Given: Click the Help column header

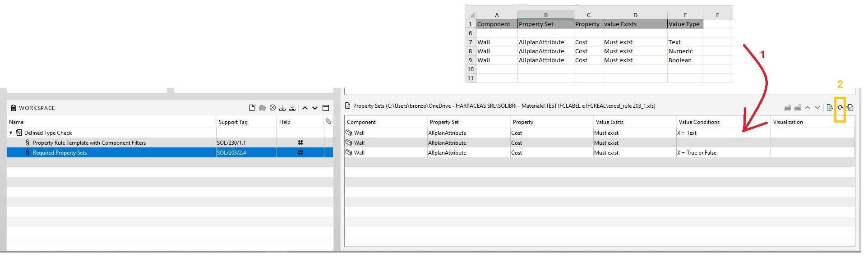Looking at the screenshot, I should coord(300,122).
